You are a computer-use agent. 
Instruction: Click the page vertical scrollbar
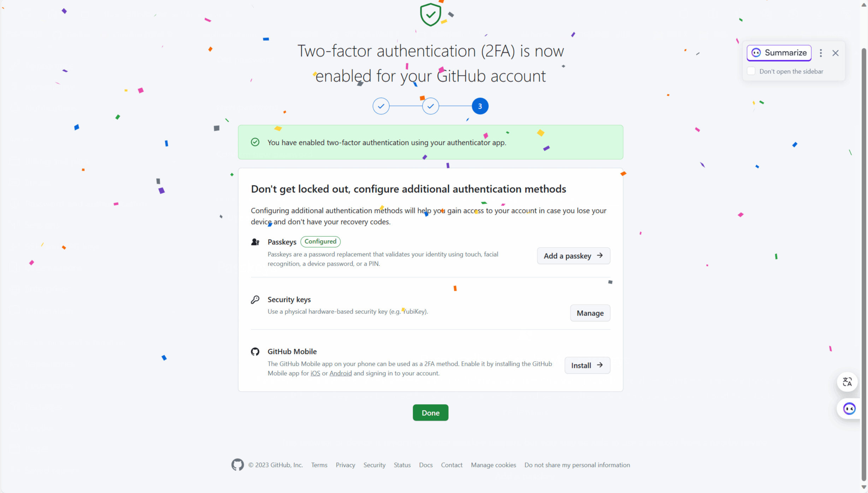tap(864, 246)
